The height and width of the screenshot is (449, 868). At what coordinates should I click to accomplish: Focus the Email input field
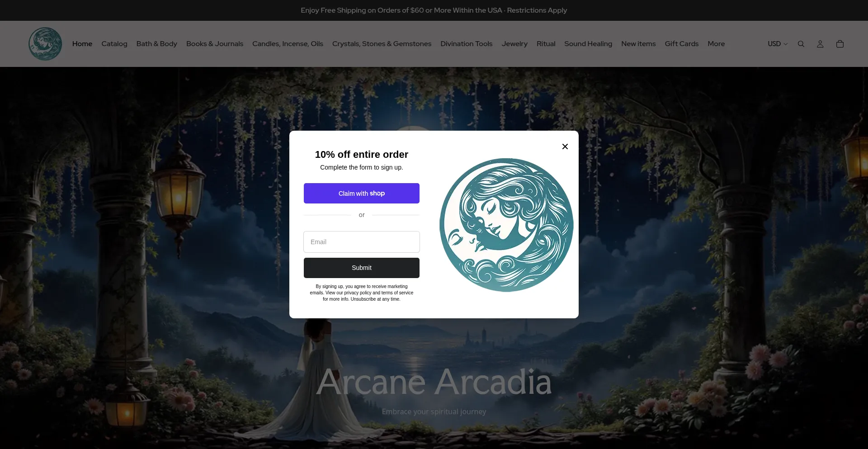[362, 242]
